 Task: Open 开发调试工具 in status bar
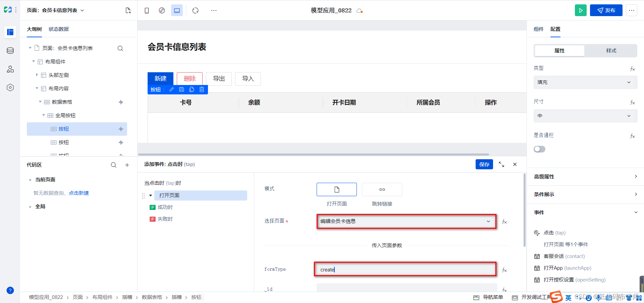532,297
